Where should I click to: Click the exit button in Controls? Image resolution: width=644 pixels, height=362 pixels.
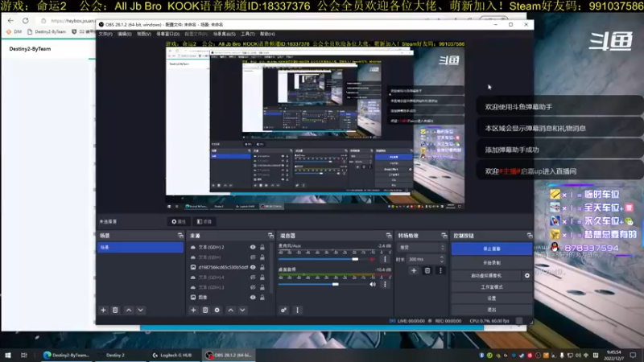[492, 310]
